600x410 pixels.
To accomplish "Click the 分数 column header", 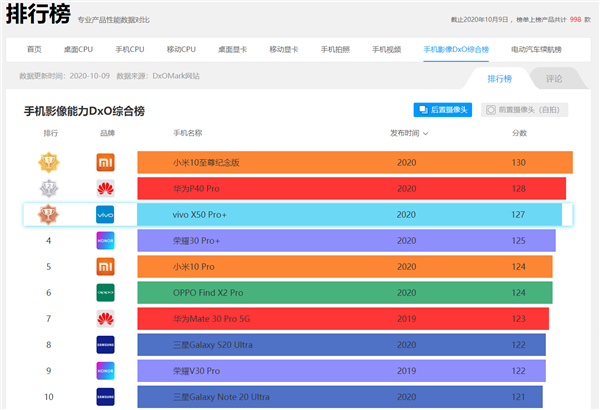I will tap(519, 133).
